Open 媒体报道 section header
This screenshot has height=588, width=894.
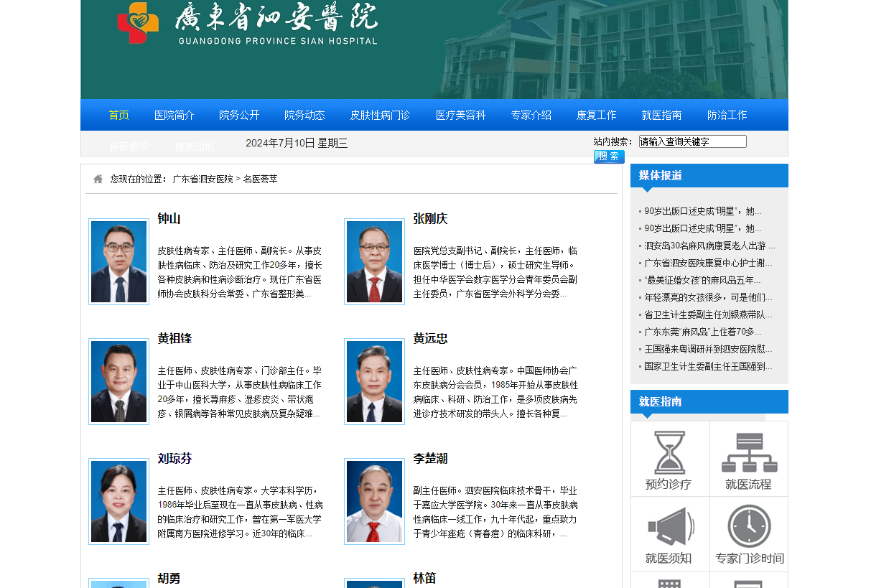661,176
